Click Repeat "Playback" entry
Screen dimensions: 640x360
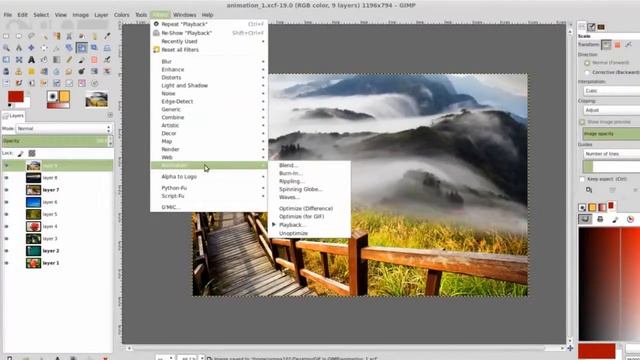pos(209,24)
